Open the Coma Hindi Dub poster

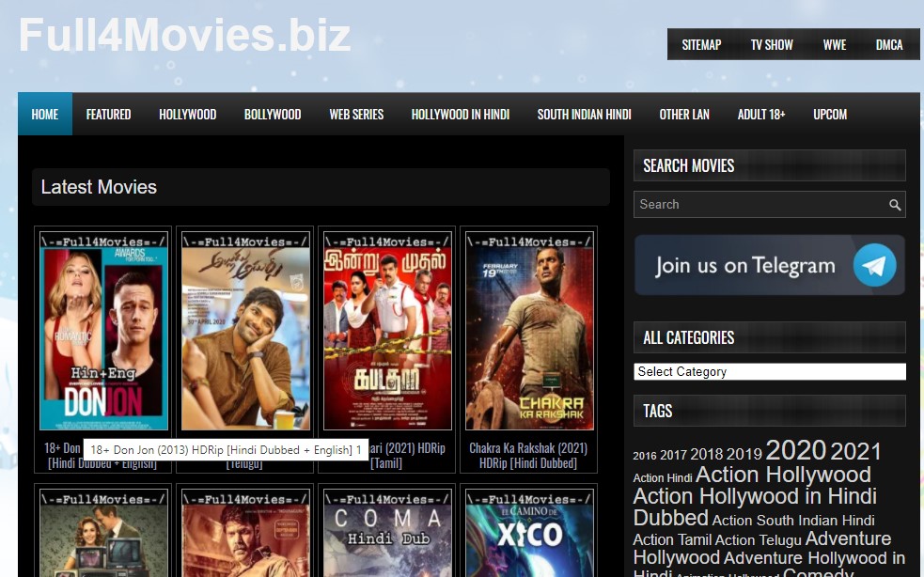pyautogui.click(x=387, y=533)
